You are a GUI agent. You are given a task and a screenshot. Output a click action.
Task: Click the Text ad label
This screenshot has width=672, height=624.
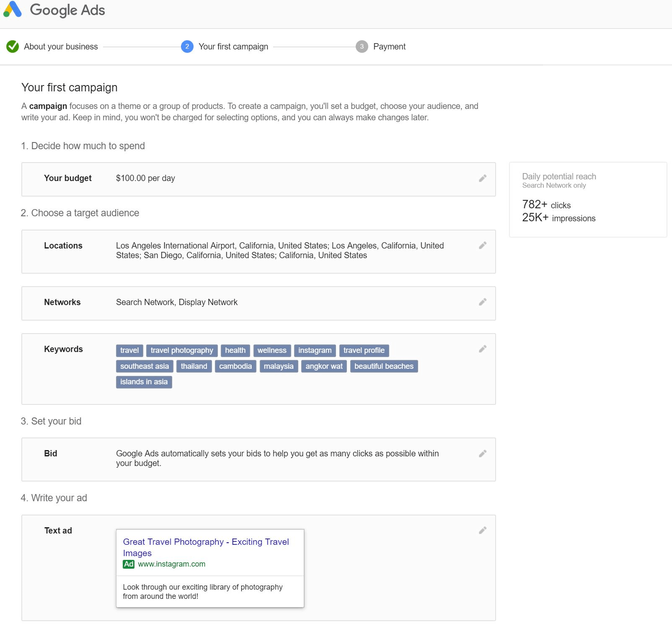(58, 531)
